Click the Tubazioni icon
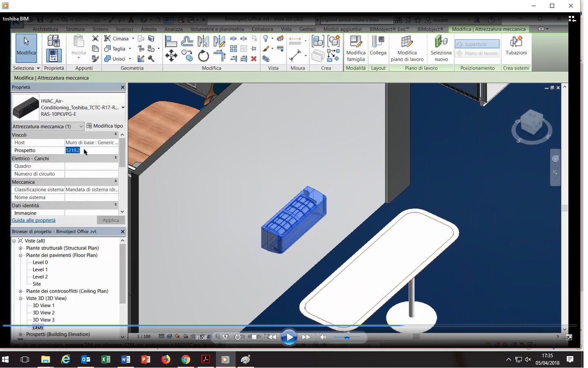Screen dimensions: 588x368 516,45
